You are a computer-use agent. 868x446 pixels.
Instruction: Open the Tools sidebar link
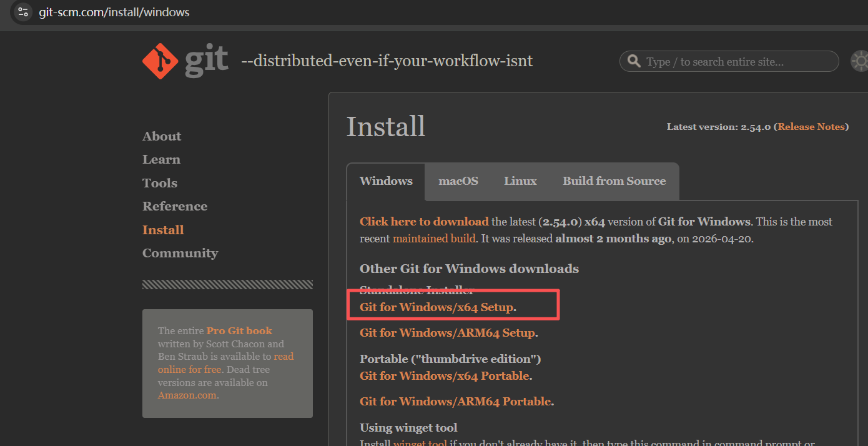(x=160, y=183)
